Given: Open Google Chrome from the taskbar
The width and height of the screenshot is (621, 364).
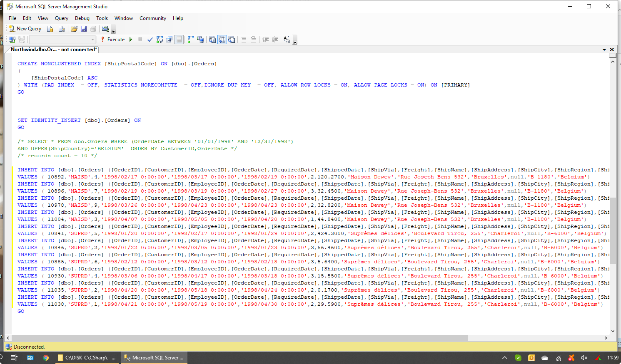Looking at the screenshot, I should click(x=46, y=358).
